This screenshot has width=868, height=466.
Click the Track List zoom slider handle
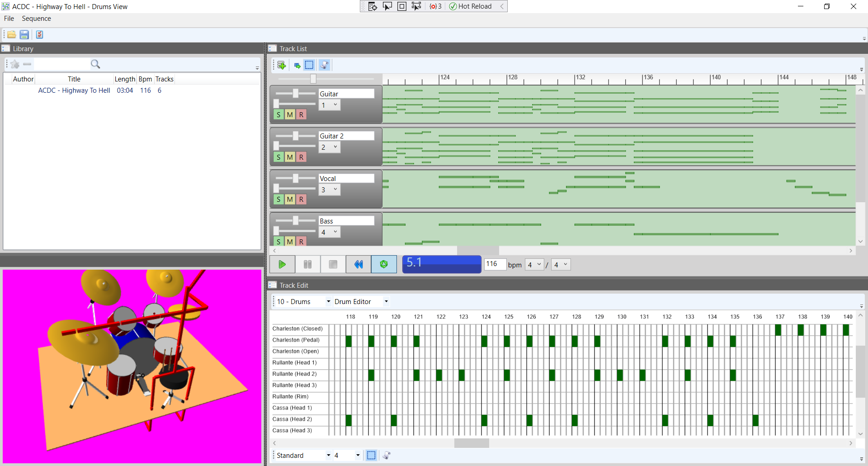313,79
